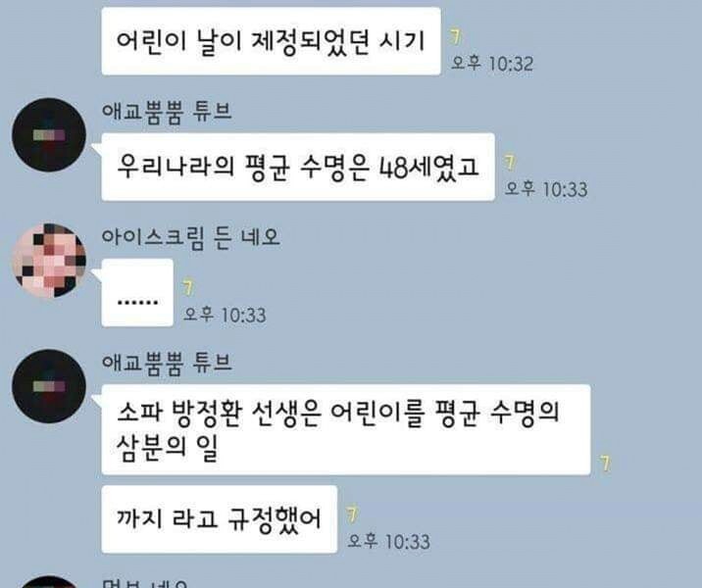
Task: Tap avatar partially visible at bottom edge
Action: pyautogui.click(x=49, y=582)
